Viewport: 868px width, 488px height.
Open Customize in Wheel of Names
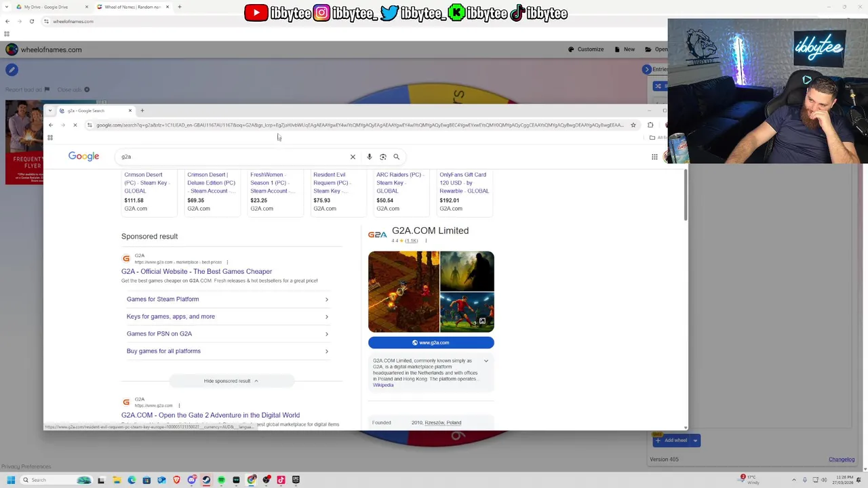tap(586, 49)
